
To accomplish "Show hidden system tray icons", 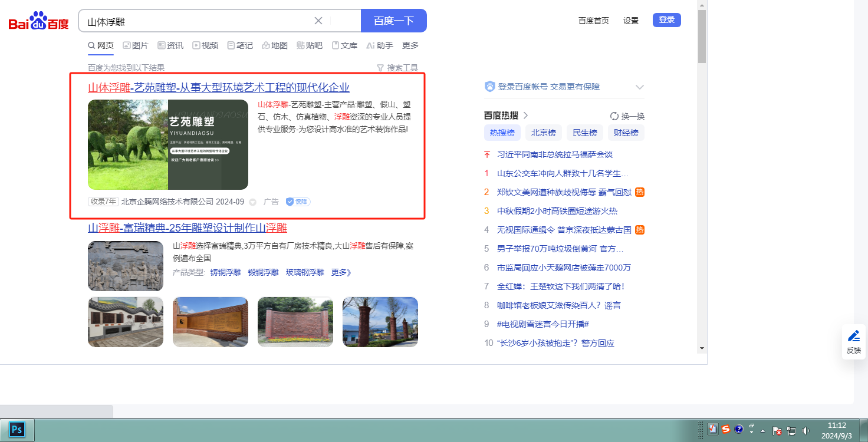I will pyautogui.click(x=763, y=430).
